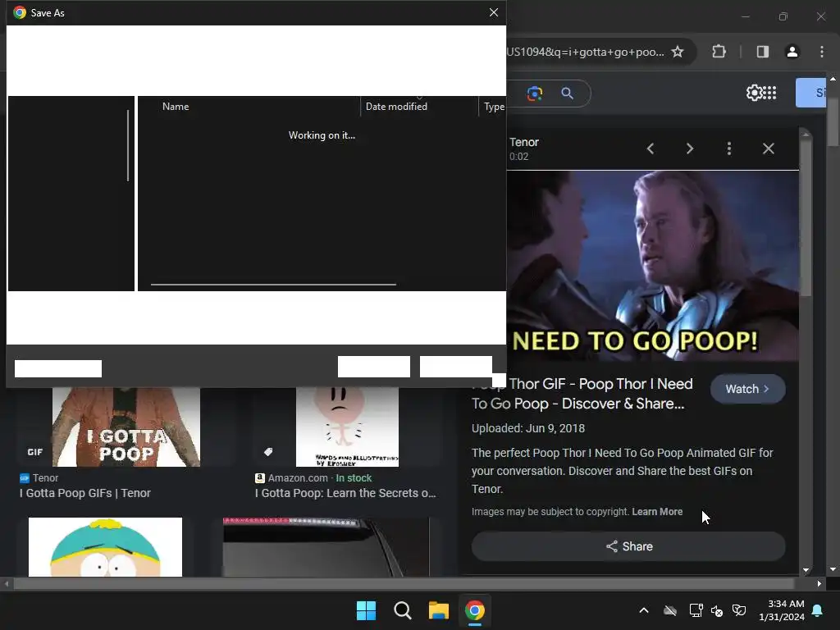
Task: Open the car window image thumbnail
Action: pos(326,547)
